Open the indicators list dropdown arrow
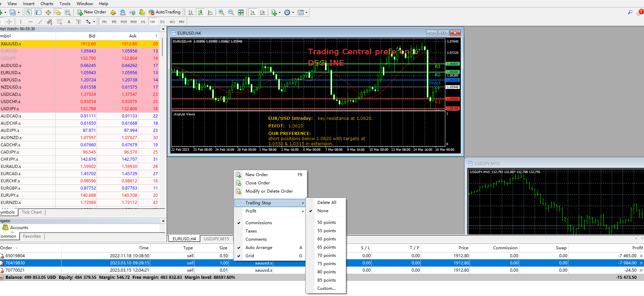Image resolution: width=644 pixels, height=296 pixels. click(x=280, y=12)
